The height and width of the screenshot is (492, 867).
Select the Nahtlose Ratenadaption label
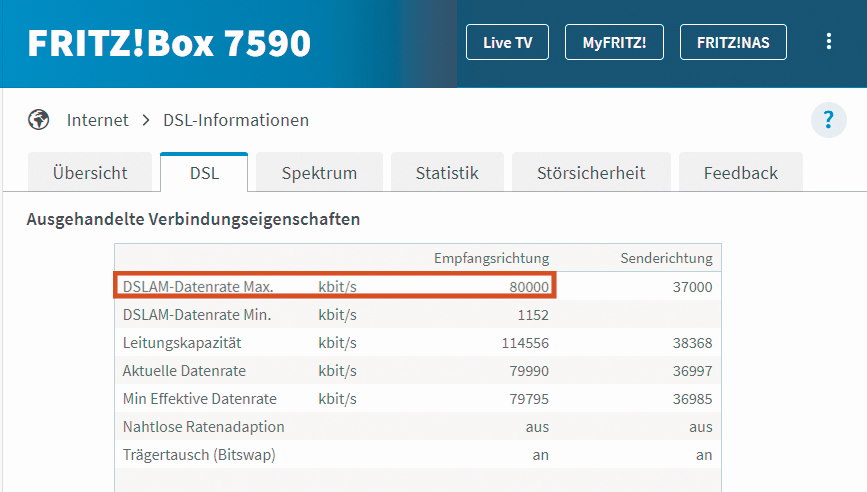click(x=203, y=427)
